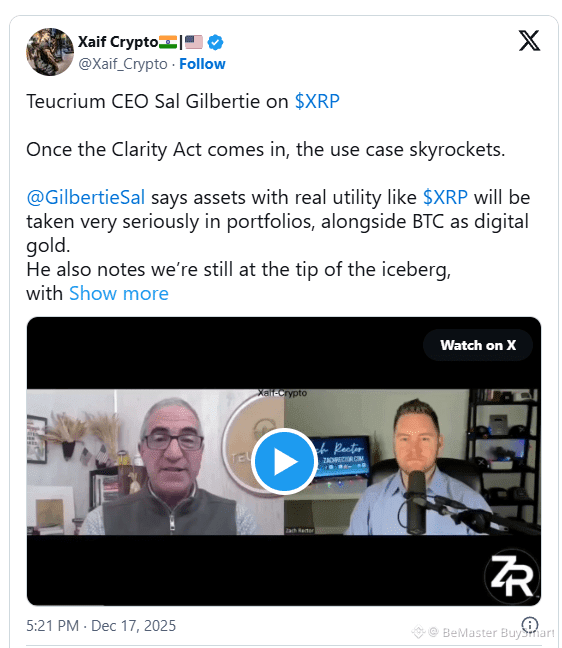This screenshot has height=648, width=562.
Task: Click the blue verified badge
Action: pyautogui.click(x=215, y=42)
